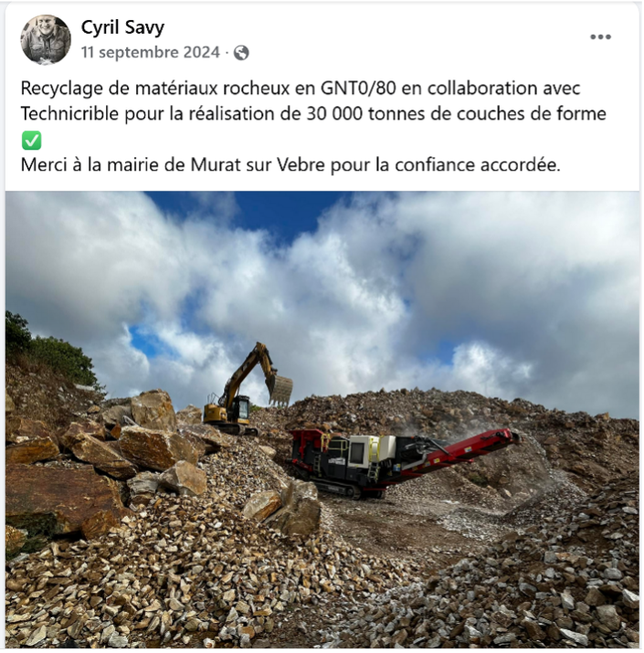Open Cyril Savy's round profile picture
This screenshot has width=644, height=653.
(46, 40)
